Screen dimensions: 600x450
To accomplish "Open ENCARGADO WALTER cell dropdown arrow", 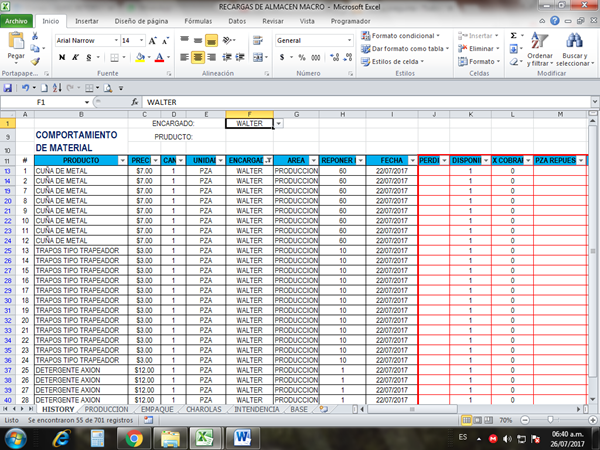I will point(278,123).
